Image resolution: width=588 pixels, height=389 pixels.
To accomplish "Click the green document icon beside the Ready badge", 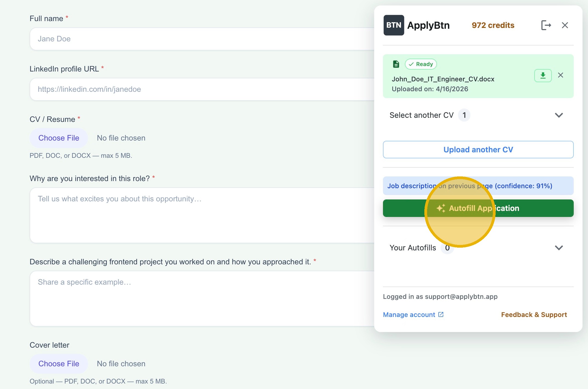I will [x=396, y=64].
